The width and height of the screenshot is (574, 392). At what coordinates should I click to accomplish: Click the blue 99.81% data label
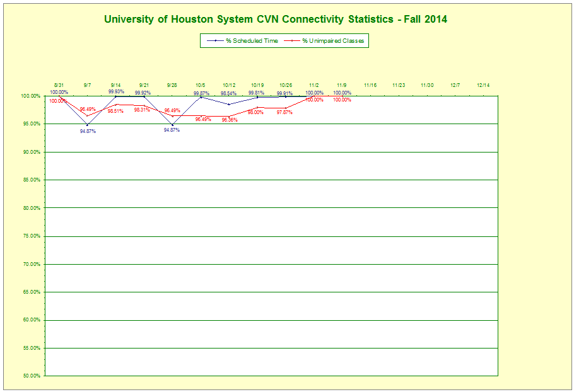256,93
